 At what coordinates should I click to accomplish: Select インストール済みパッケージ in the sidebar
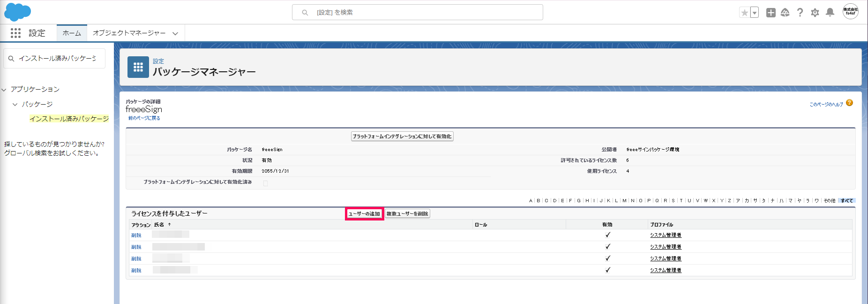pyautogui.click(x=69, y=119)
